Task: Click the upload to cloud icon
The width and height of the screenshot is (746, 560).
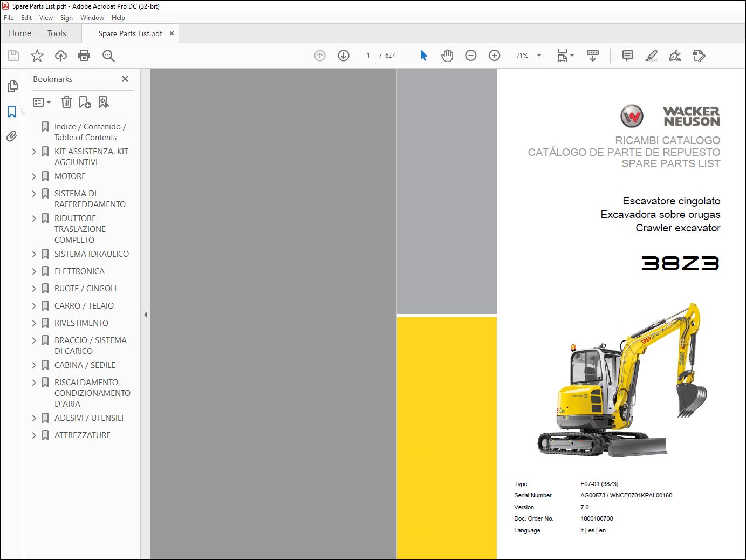Action: point(61,56)
